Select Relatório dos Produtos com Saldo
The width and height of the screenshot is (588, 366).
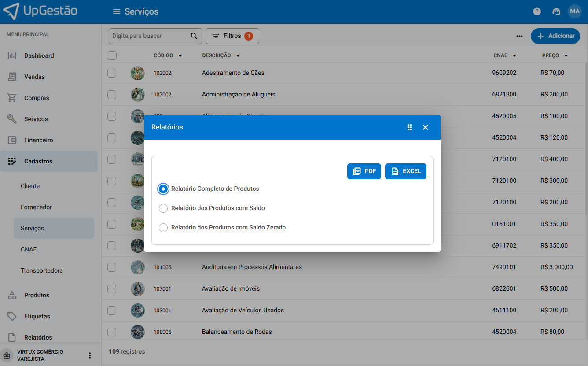tap(163, 208)
